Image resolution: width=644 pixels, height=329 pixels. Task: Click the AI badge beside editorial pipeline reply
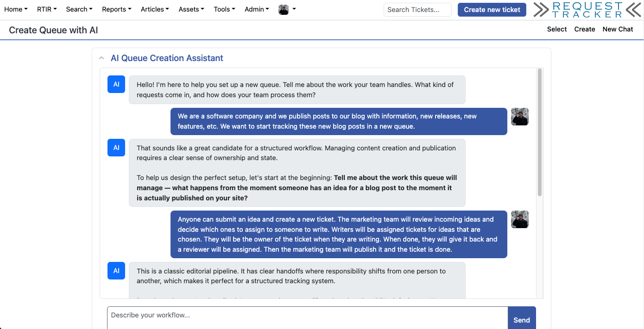point(116,271)
